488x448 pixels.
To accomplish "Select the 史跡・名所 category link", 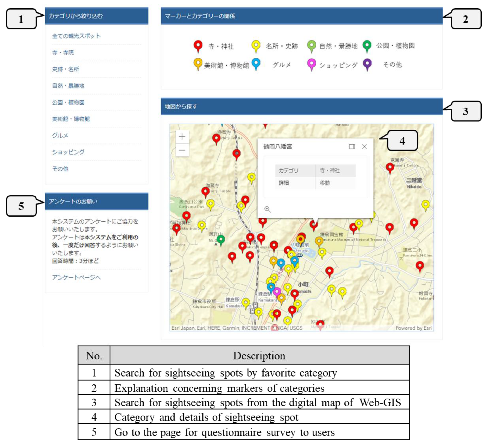I will pos(65,69).
